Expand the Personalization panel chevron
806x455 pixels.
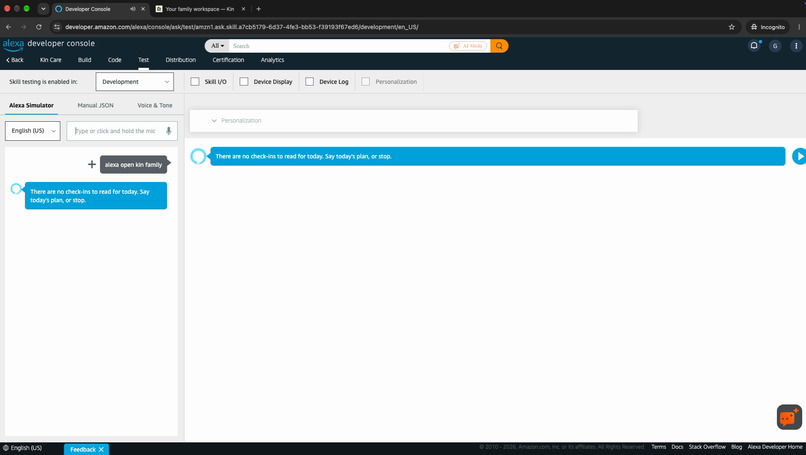[214, 121]
